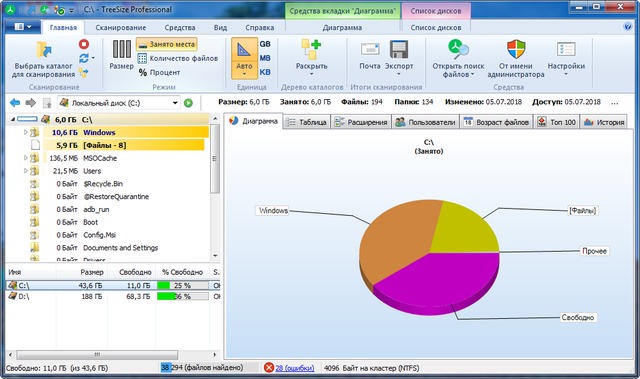
Task: Switch to the 'Пользователи' view tab
Action: click(x=425, y=122)
